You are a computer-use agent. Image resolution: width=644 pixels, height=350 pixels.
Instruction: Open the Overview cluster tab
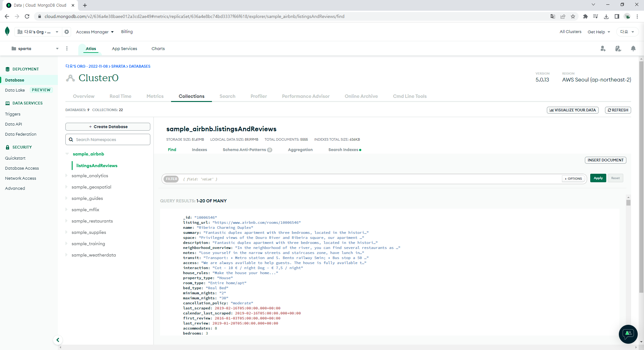coord(84,96)
